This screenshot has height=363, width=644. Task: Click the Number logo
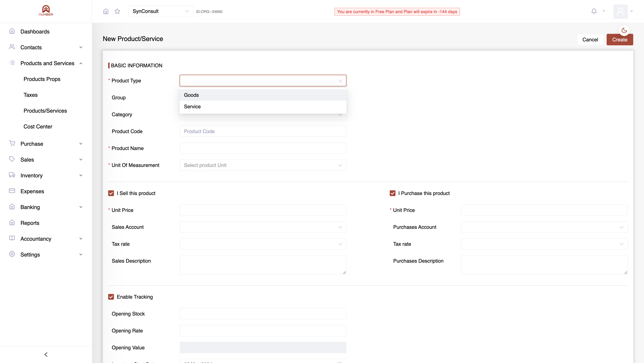tap(46, 10)
